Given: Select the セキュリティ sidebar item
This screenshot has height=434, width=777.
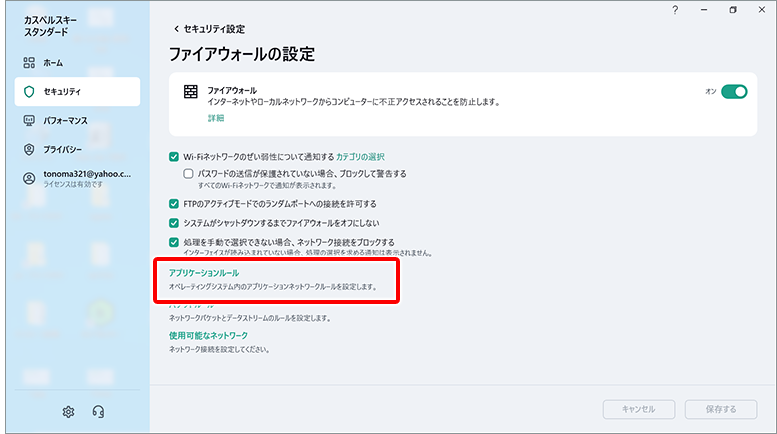Looking at the screenshot, I should click(77, 92).
